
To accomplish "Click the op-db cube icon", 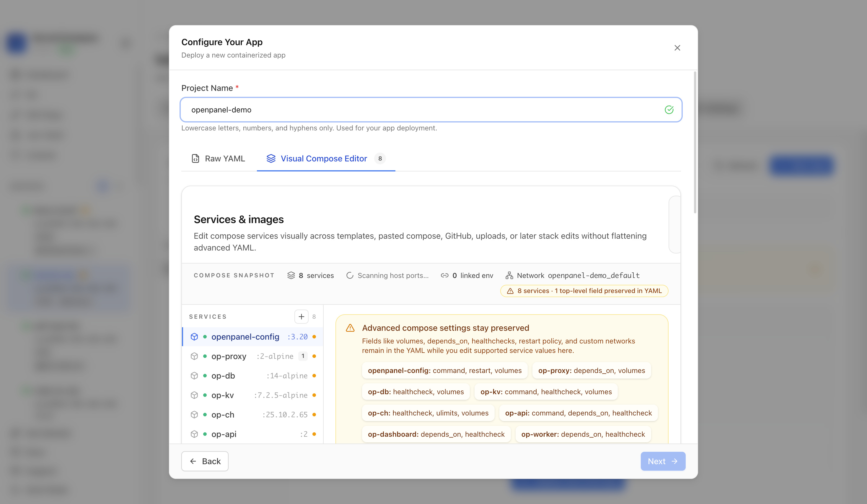I will [x=194, y=376].
